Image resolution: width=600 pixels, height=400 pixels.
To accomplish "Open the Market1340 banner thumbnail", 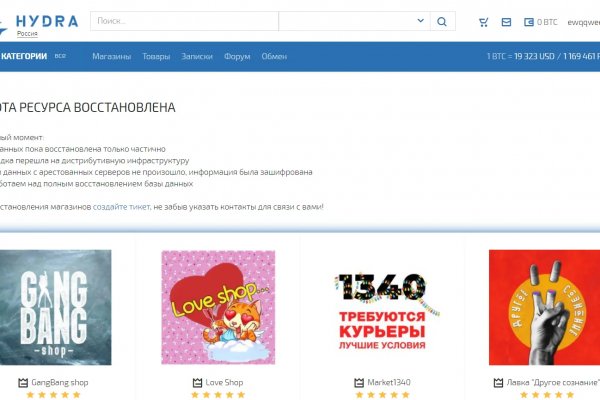I will click(382, 305).
